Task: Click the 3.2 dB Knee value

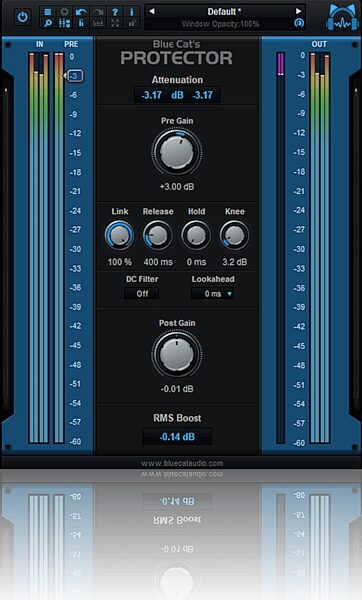Action: [234, 262]
